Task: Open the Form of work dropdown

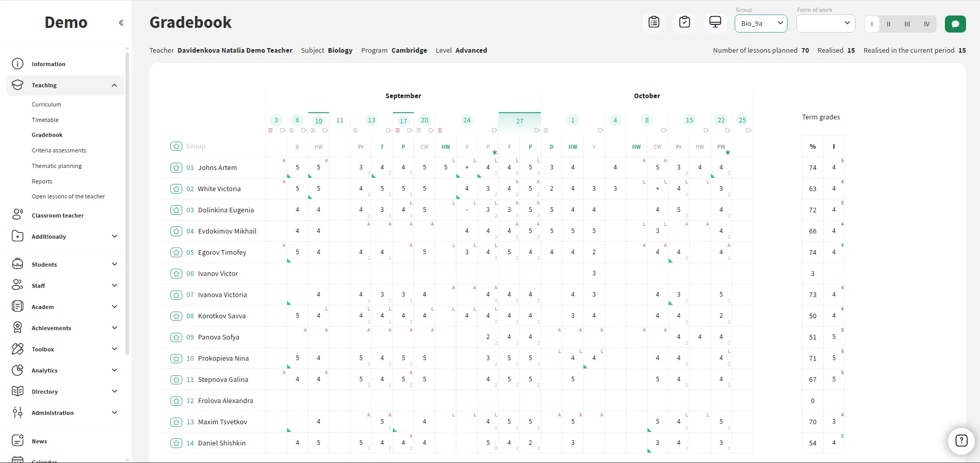Action: pyautogui.click(x=825, y=23)
